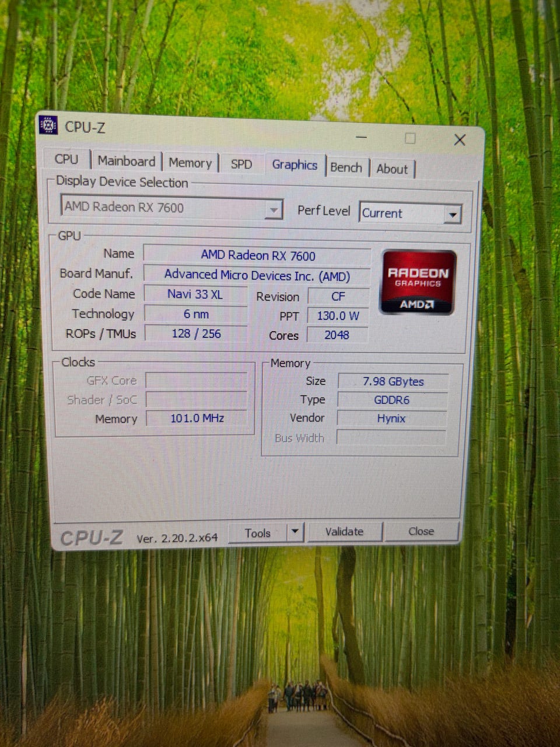
Task: Click the Validate button
Action: (344, 532)
